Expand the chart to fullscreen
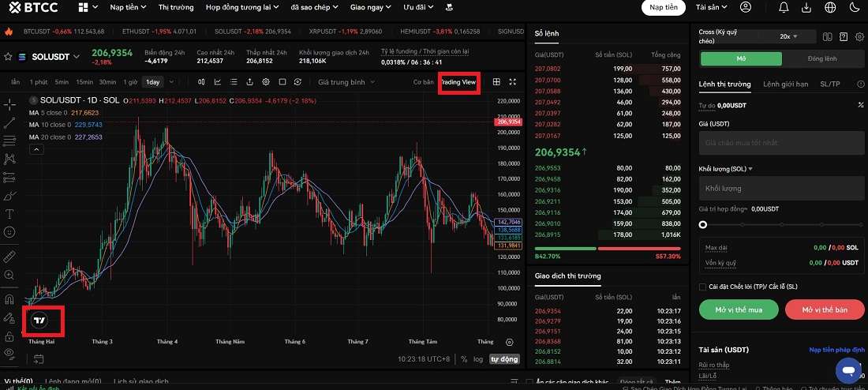 pyautogui.click(x=513, y=82)
